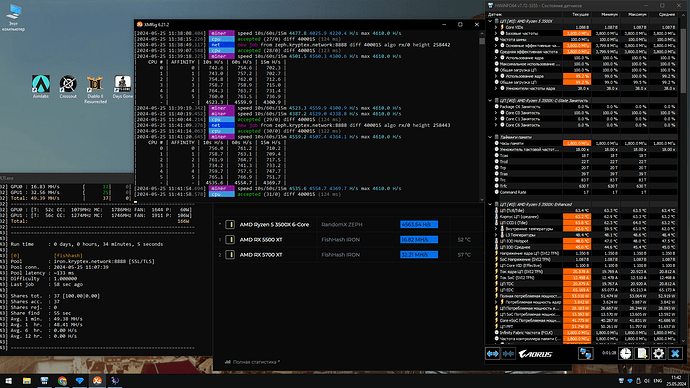Click the HWiNFO clock reset timer icon
The height and width of the screenshot is (388, 690).
[625, 353]
